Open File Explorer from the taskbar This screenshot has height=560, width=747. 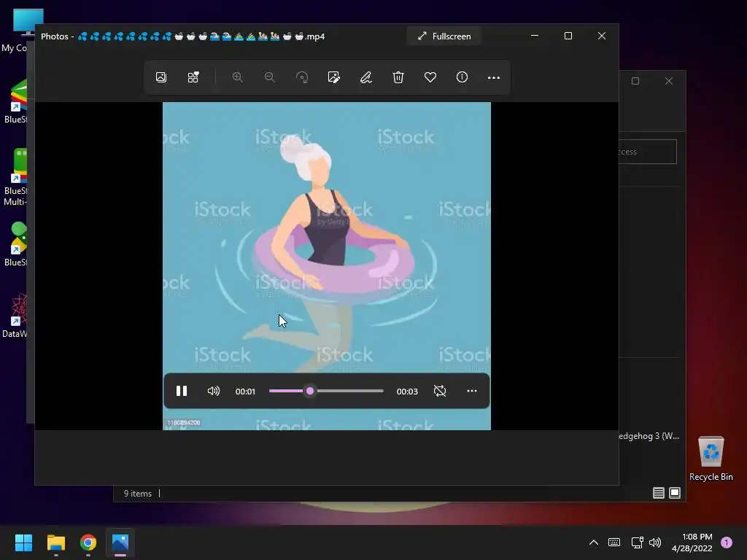55,542
